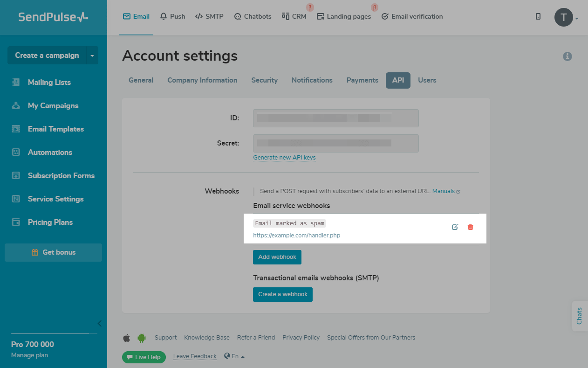The image size is (588, 368).
Task: Switch to the Users tab
Action: point(427,80)
